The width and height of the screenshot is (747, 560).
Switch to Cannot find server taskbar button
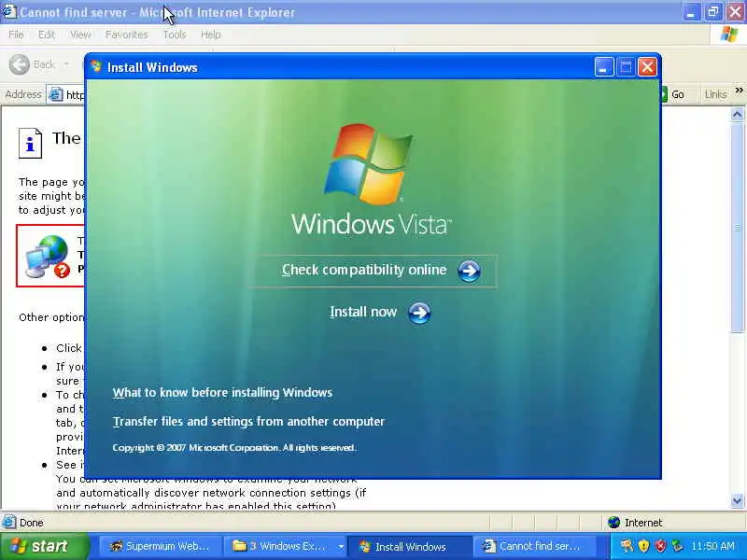(534, 546)
